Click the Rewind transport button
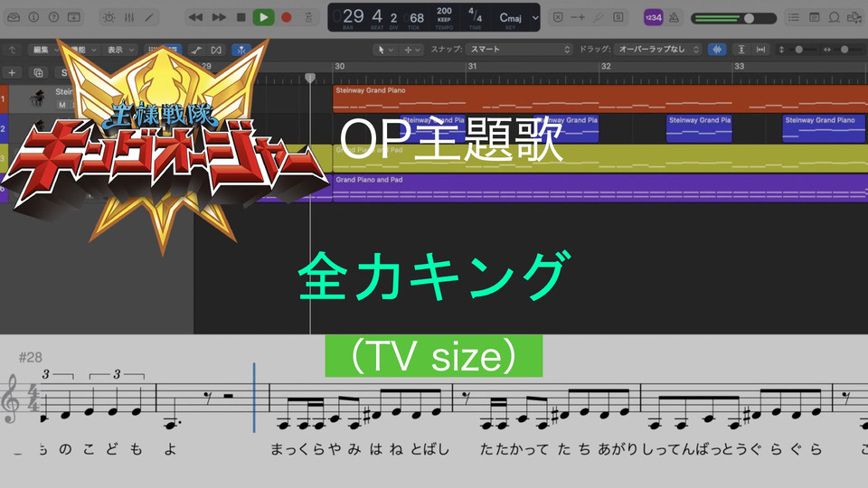Screen dimensions: 868x488 (x=195, y=17)
